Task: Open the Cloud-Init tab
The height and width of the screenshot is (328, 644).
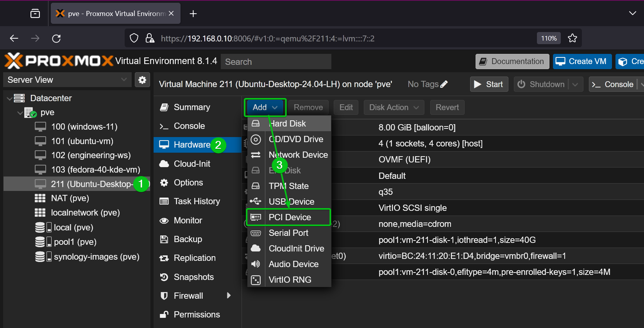Action: [198, 164]
